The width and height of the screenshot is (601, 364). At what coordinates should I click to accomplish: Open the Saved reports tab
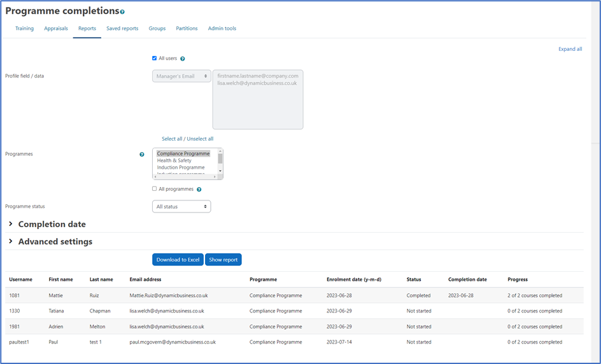point(122,29)
